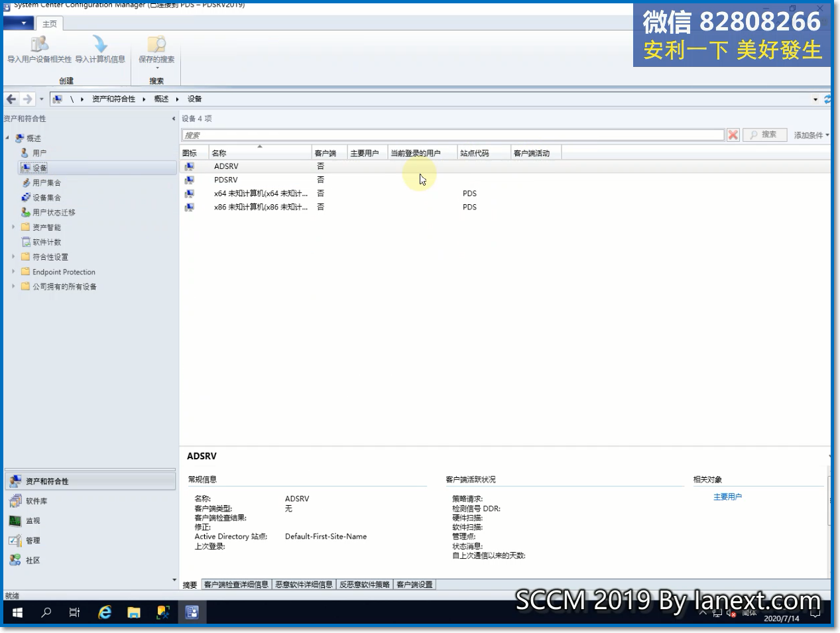Open the 添加条件 dropdown
This screenshot has width=840, height=633.
click(x=811, y=135)
